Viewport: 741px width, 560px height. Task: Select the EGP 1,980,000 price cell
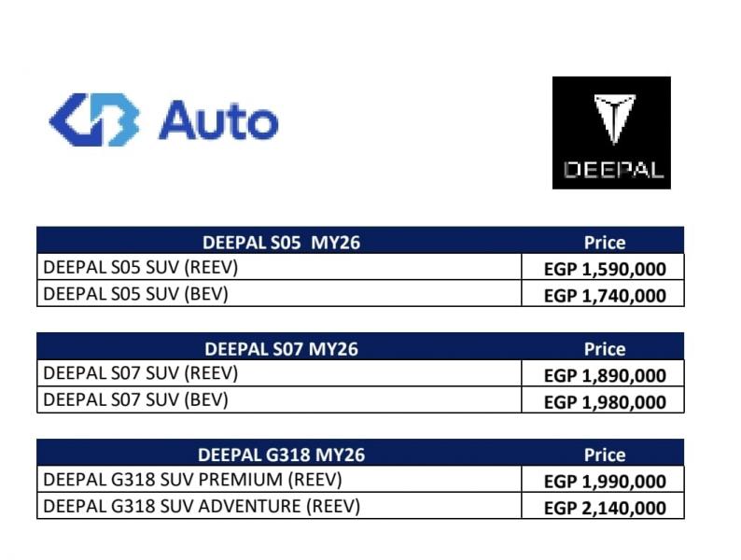(x=605, y=402)
